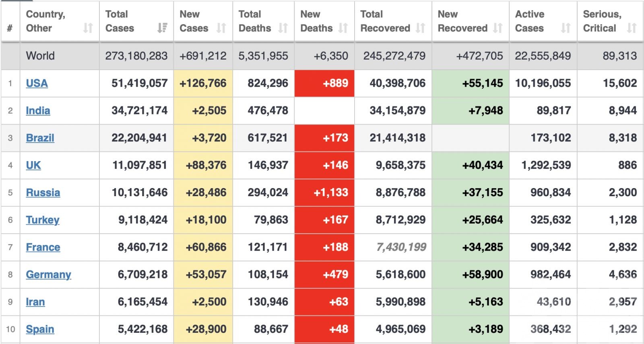Select World new deaths +6,350
The width and height of the screenshot is (644, 344).
coord(331,56)
